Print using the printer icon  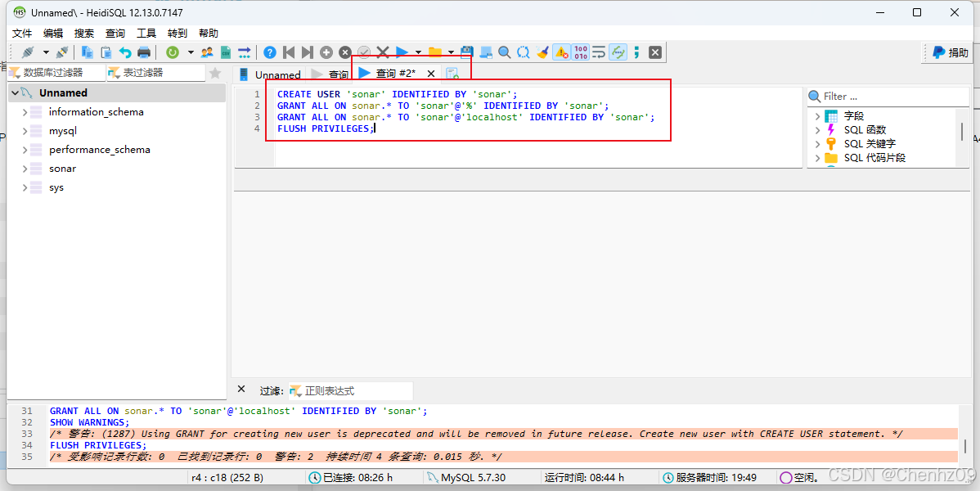coord(144,52)
